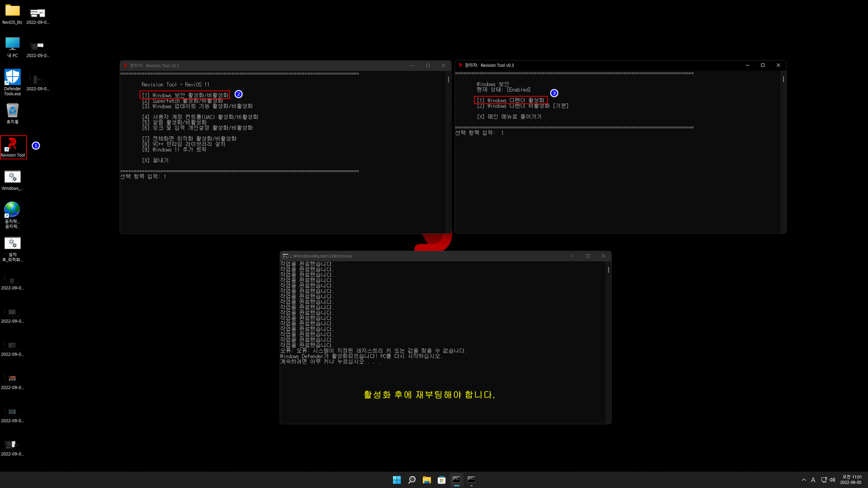This screenshot has width=868, height=488.
Task: Click the "[5] 알림 활성화/비활성화" line
Action: (x=174, y=122)
